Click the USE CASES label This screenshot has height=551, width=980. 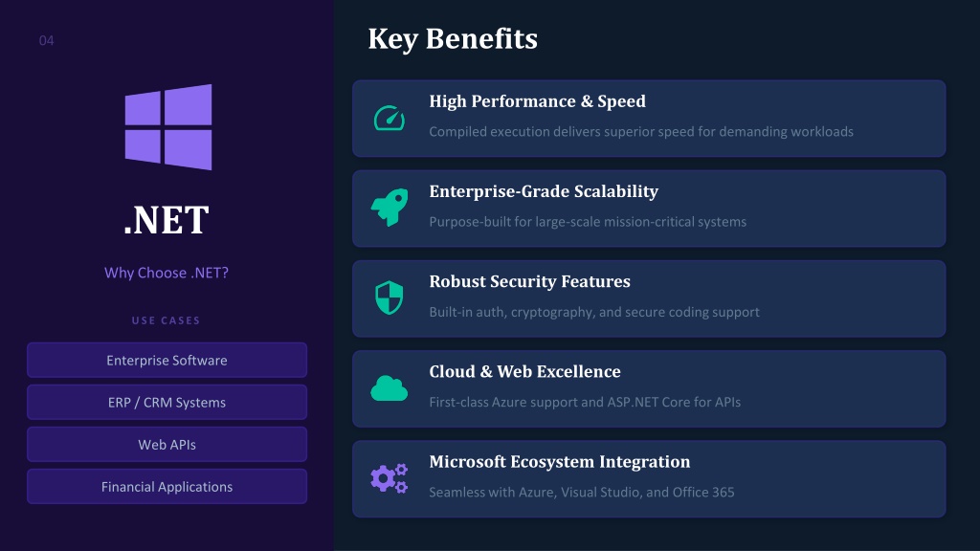click(167, 320)
